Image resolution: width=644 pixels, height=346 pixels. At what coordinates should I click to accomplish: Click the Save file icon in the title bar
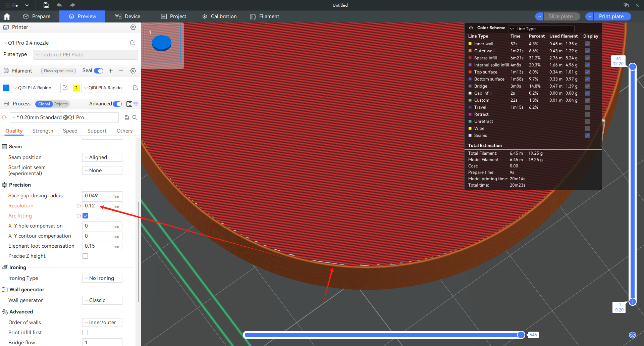(x=46, y=5)
